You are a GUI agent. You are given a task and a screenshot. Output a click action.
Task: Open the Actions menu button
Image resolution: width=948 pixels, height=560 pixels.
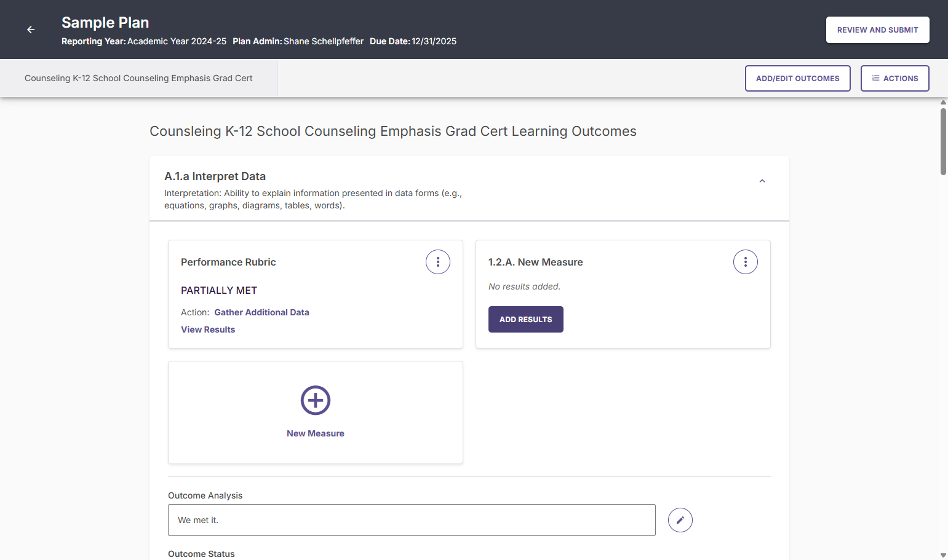click(x=895, y=79)
